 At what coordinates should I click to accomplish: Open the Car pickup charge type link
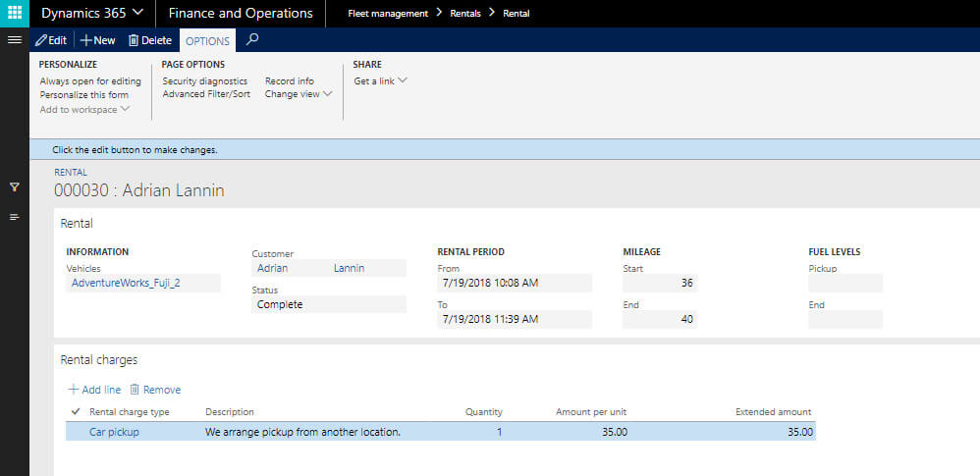click(x=114, y=432)
